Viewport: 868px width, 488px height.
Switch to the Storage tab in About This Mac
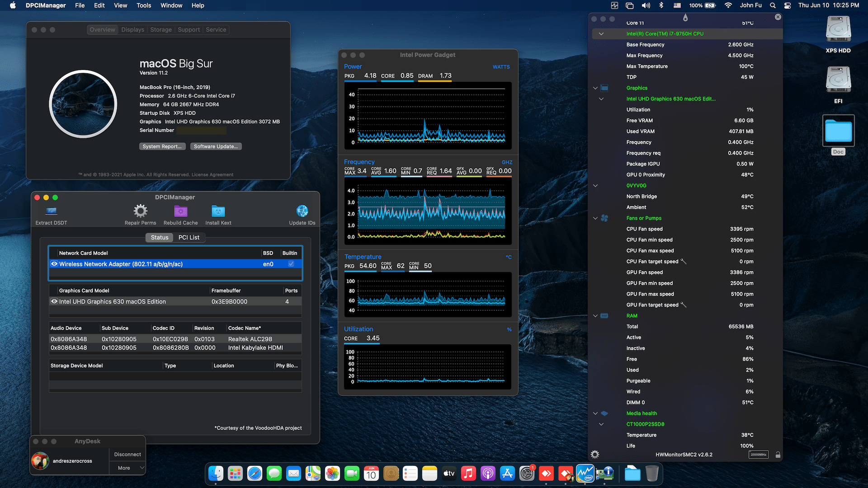pyautogui.click(x=161, y=29)
